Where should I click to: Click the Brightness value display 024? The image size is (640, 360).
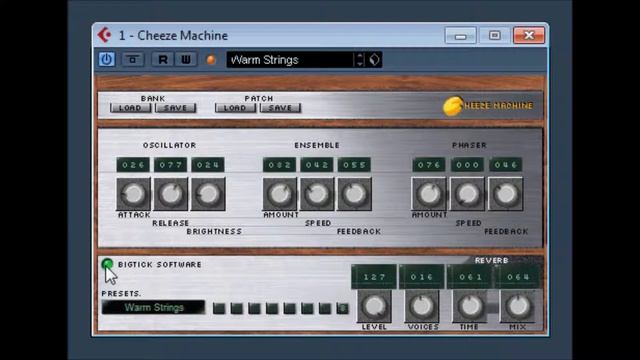(208, 165)
